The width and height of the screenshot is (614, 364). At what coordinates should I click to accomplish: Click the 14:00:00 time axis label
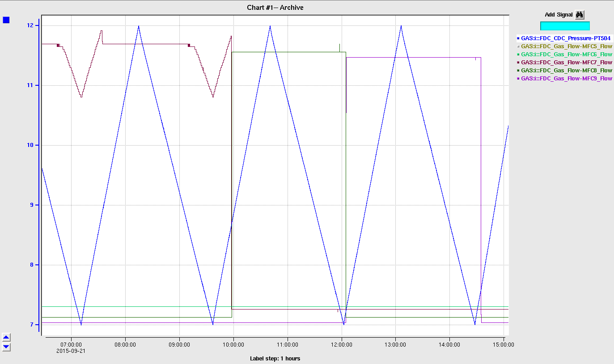449,345
